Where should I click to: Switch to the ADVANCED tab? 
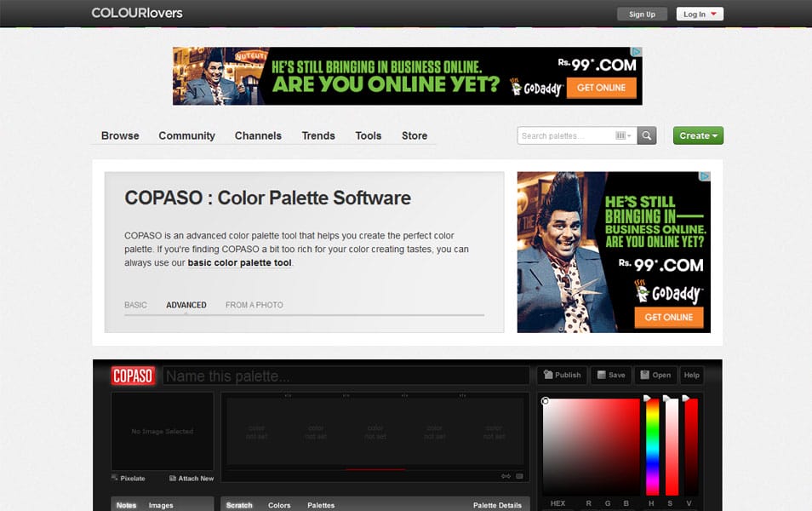[x=186, y=305]
